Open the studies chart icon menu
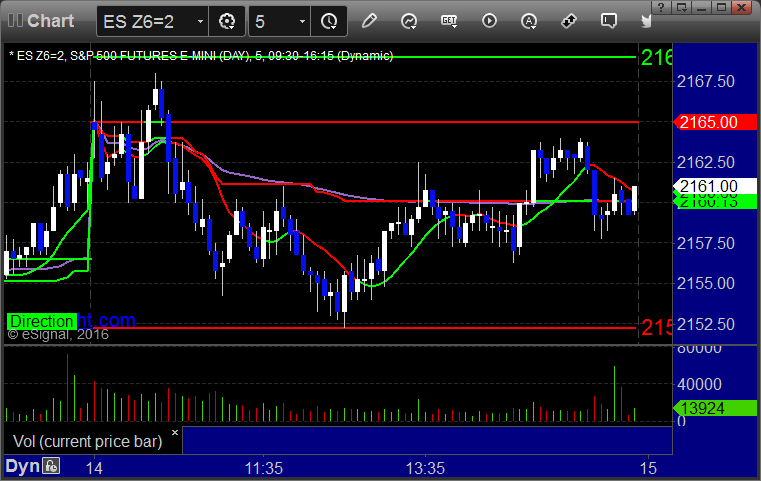 tap(409, 21)
